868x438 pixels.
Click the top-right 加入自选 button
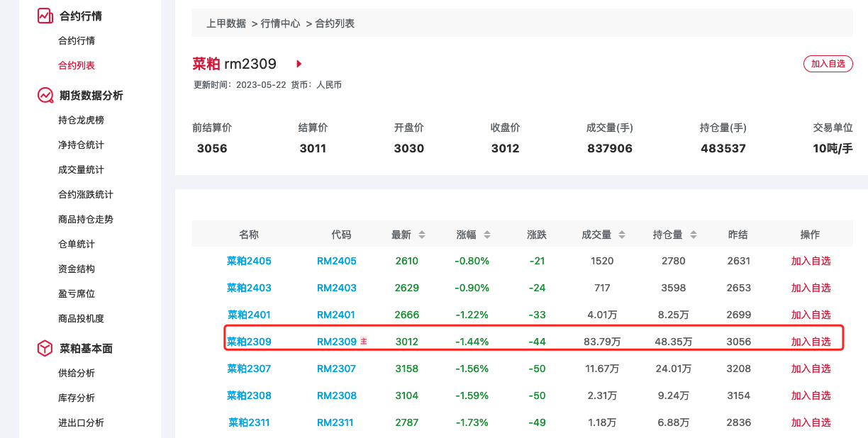tap(828, 63)
